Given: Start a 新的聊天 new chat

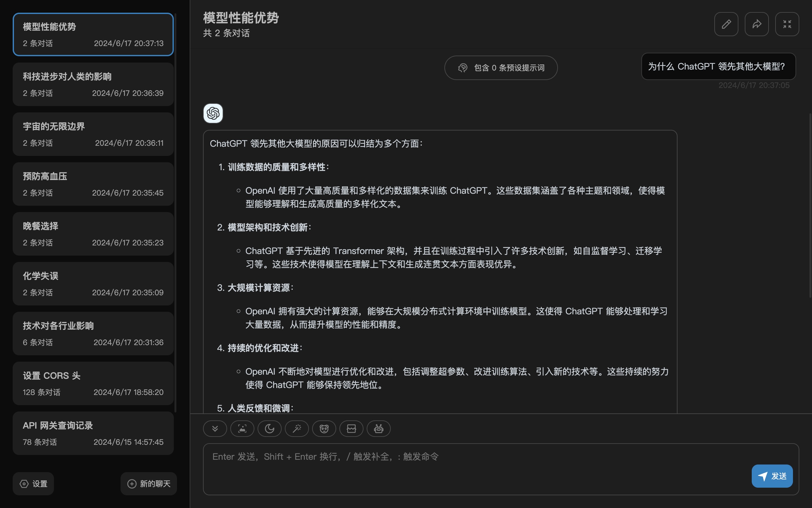Looking at the screenshot, I should click(x=149, y=484).
